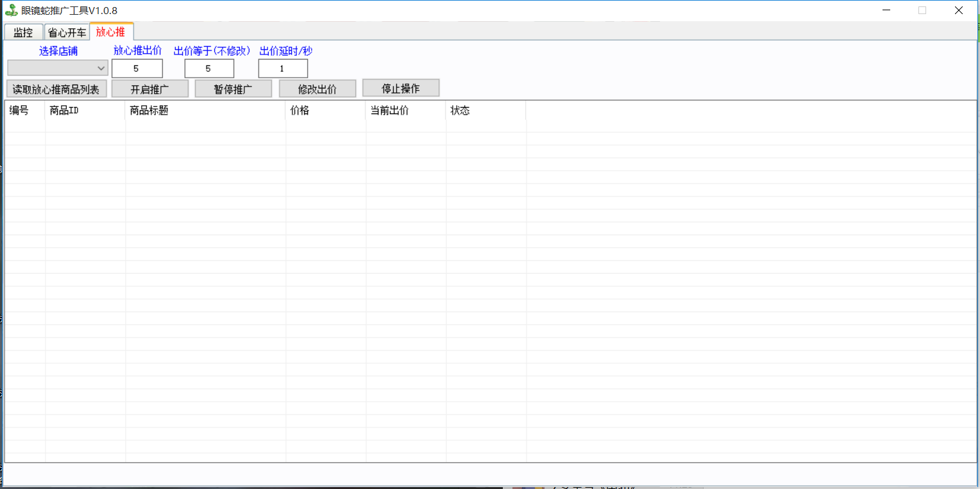Minimize the 眼镜蛇推广工具 window
Viewport: 980px width, 489px height.
coord(886,10)
